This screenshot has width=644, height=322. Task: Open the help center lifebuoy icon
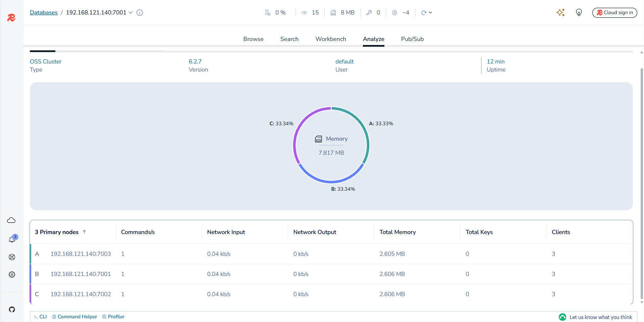coord(12,257)
